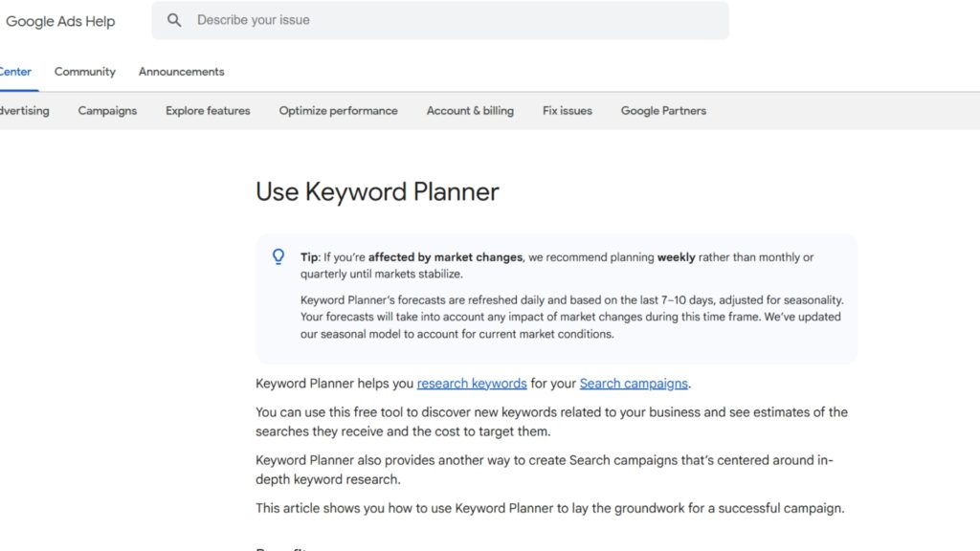Open the Advertising navigation section
980x551 pixels.
tap(24, 110)
